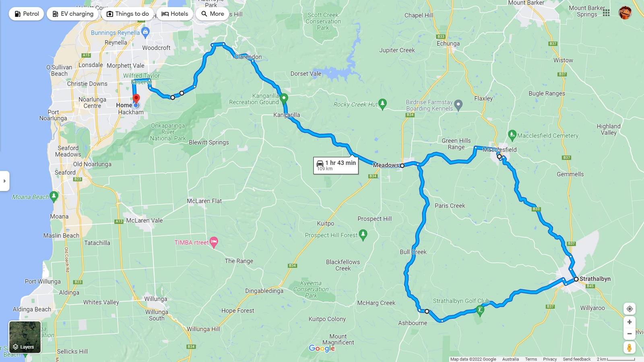Viewport: 644px width, 362px height.
Task: Click the Home red destination pin
Action: point(136,99)
